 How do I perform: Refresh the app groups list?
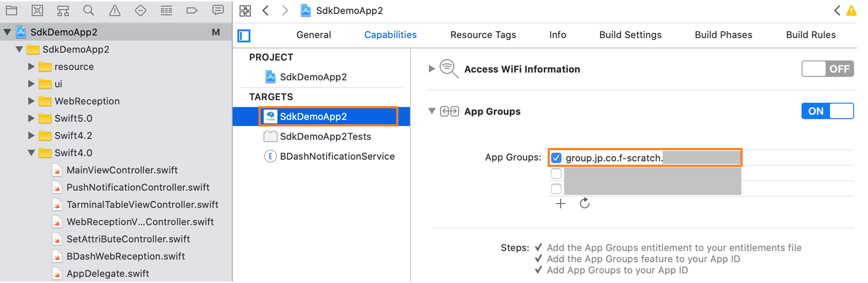pyautogui.click(x=585, y=204)
